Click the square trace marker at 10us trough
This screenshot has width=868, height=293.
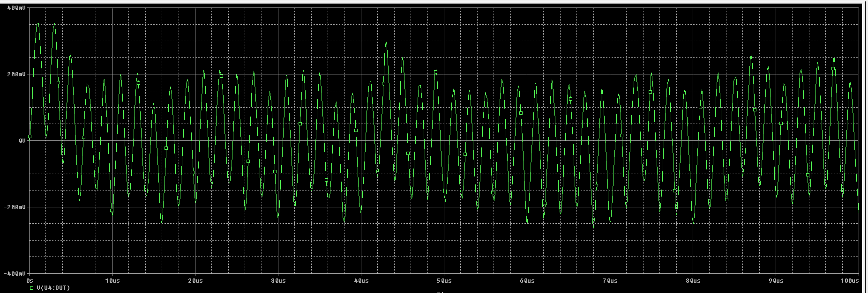coord(112,211)
